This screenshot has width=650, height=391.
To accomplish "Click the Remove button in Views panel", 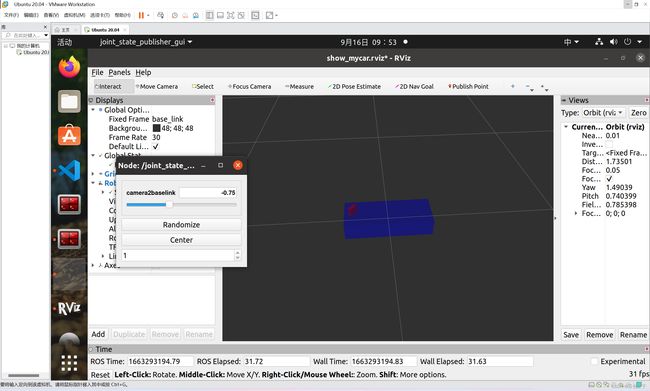I will (599, 335).
